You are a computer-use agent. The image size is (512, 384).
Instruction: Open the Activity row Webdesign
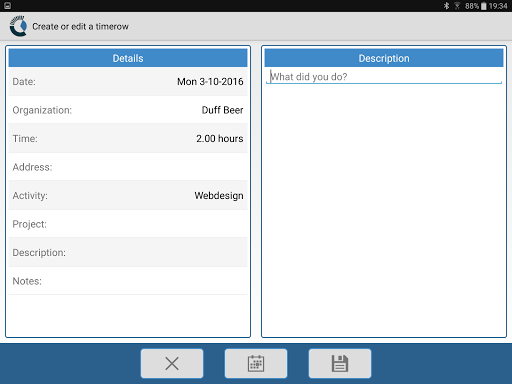[128, 195]
